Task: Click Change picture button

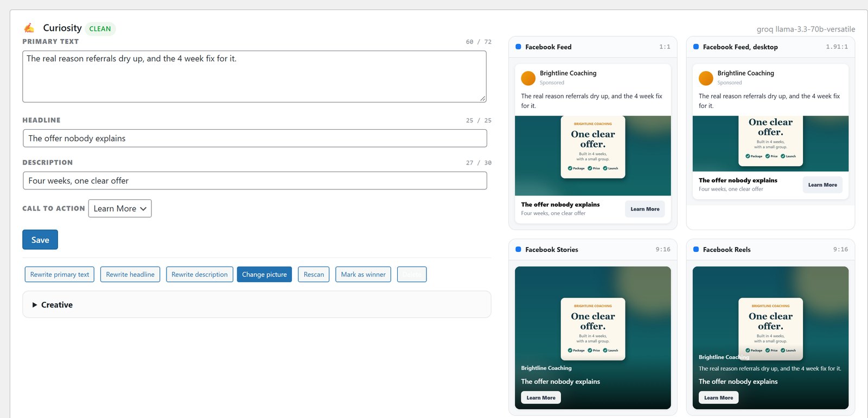Action: [264, 275]
